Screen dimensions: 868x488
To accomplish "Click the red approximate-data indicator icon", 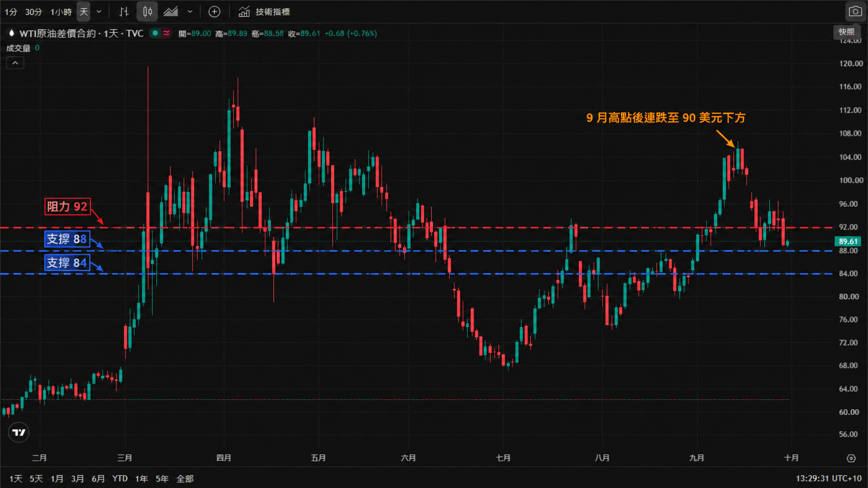I will (x=166, y=33).
